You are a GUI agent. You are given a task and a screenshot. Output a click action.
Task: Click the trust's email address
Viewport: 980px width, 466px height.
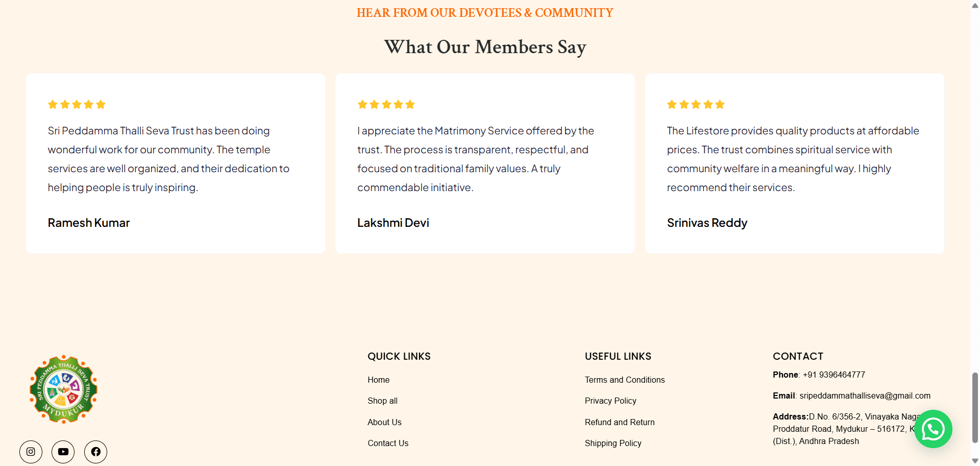coord(865,395)
